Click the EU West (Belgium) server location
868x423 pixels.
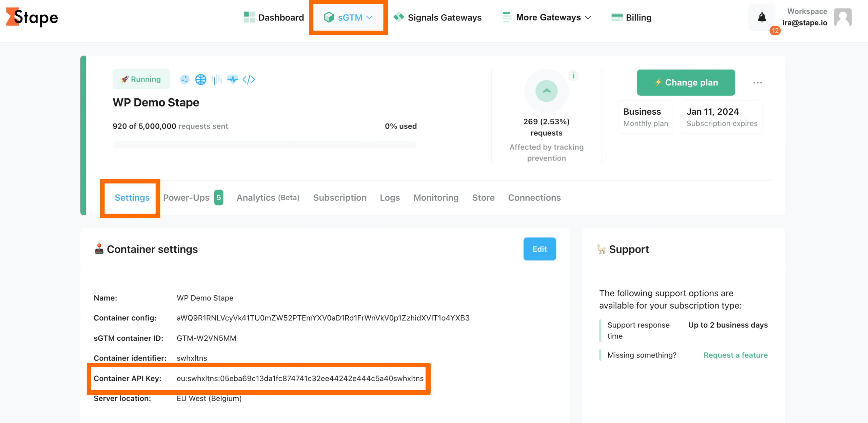tap(209, 399)
